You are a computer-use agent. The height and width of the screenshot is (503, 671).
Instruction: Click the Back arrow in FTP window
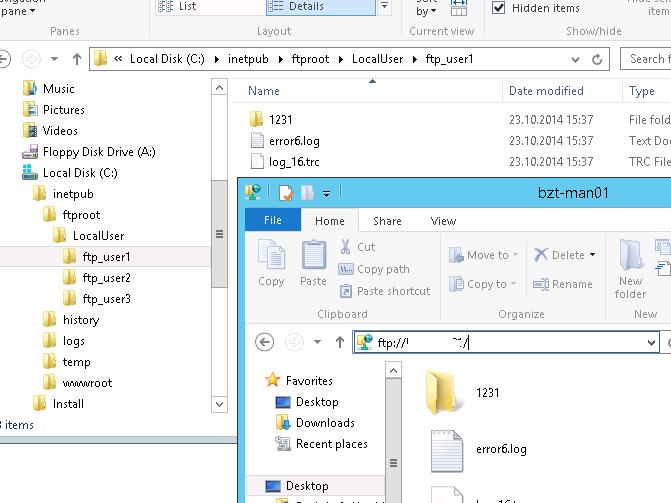click(264, 342)
